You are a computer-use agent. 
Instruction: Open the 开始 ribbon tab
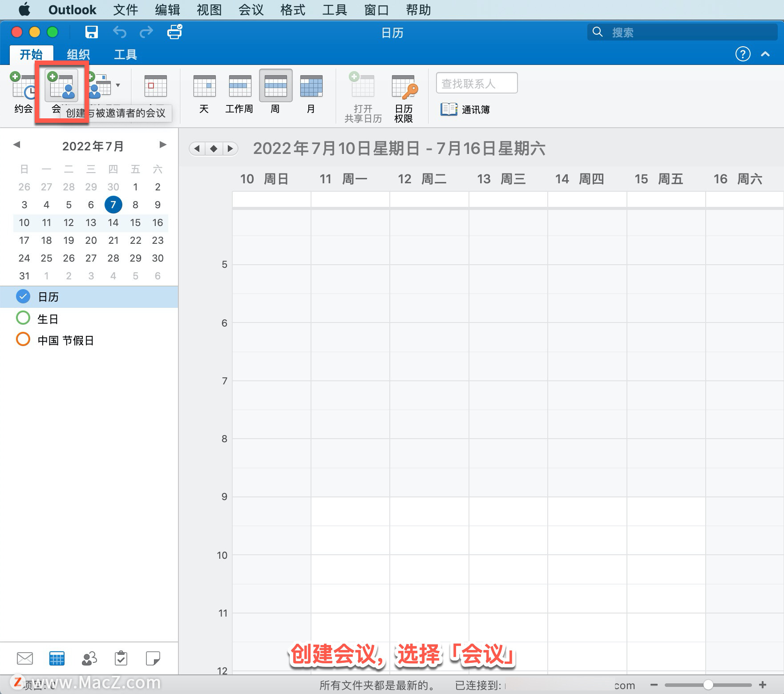(31, 55)
